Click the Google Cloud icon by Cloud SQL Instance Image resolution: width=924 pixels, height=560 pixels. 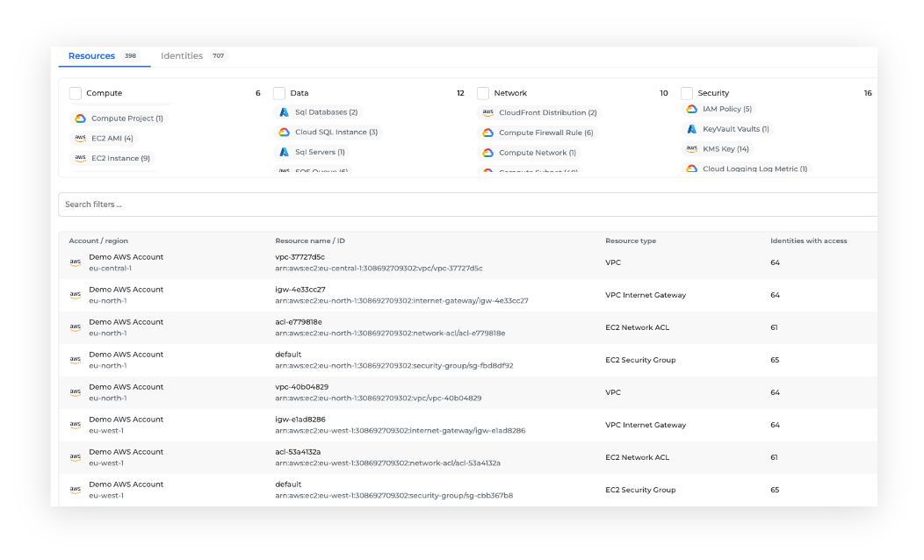[284, 133]
